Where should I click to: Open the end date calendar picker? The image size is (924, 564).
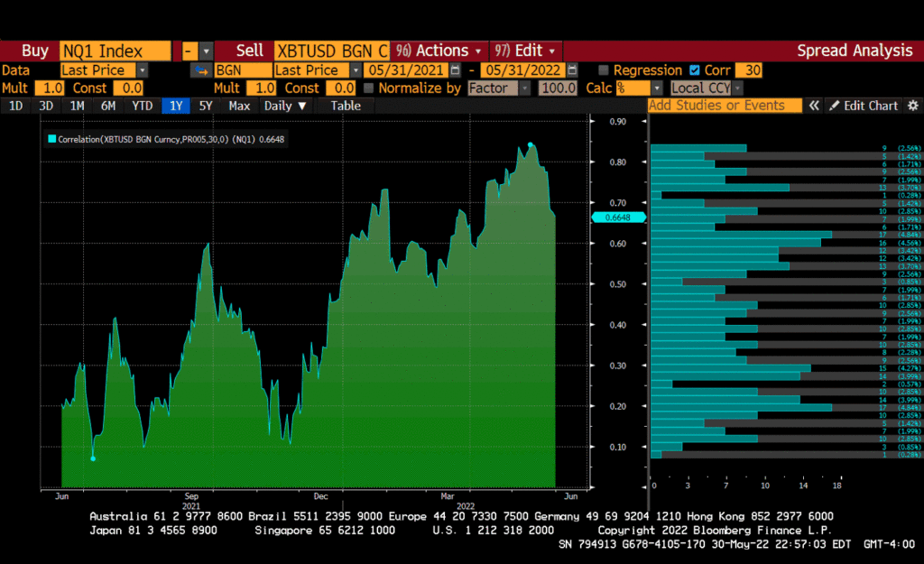[571, 70]
